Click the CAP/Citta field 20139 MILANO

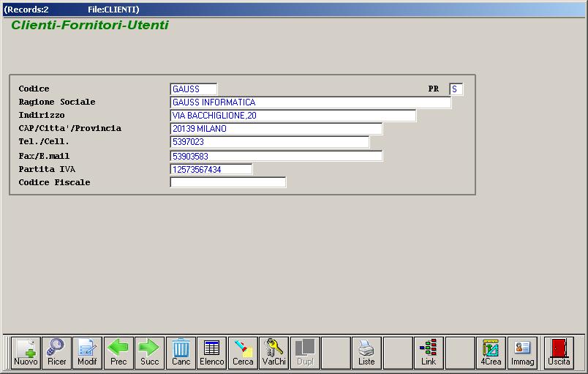tap(276, 129)
